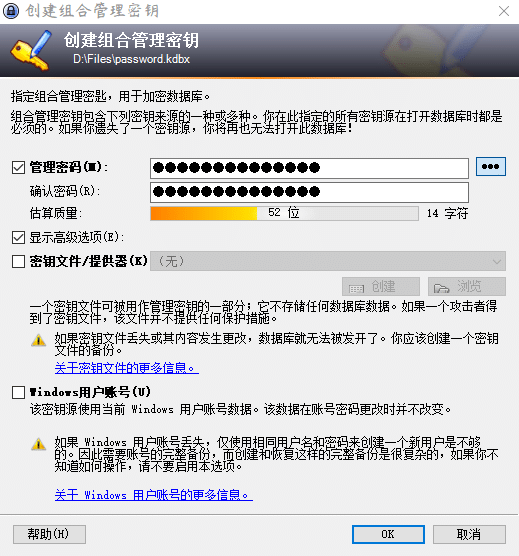This screenshot has width=519, height=556.
Task: Open help with the 帮助(H) button
Action: (49, 534)
